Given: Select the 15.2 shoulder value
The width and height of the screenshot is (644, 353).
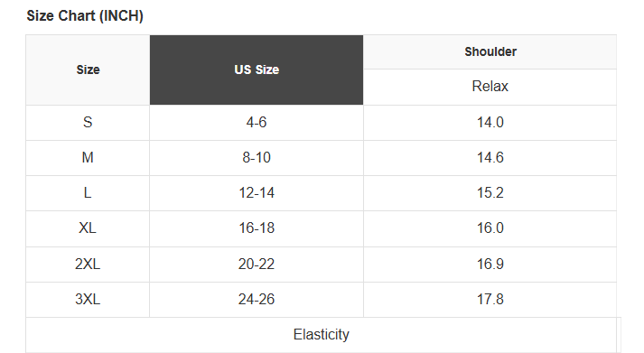Looking at the screenshot, I should (490, 193).
